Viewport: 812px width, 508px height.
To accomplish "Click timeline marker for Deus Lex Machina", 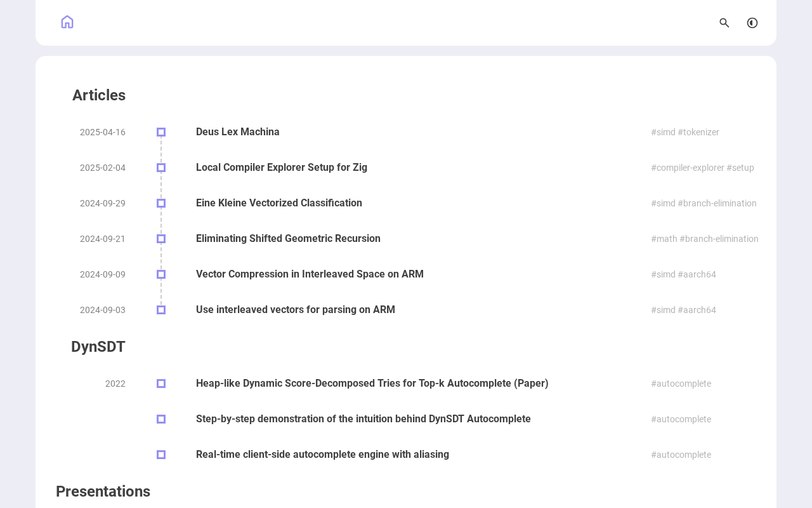I will (161, 132).
